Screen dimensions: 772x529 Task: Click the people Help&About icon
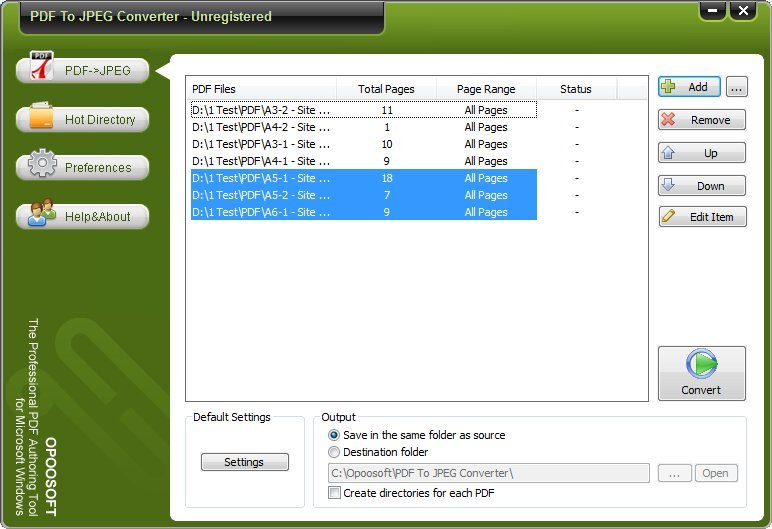pos(42,212)
